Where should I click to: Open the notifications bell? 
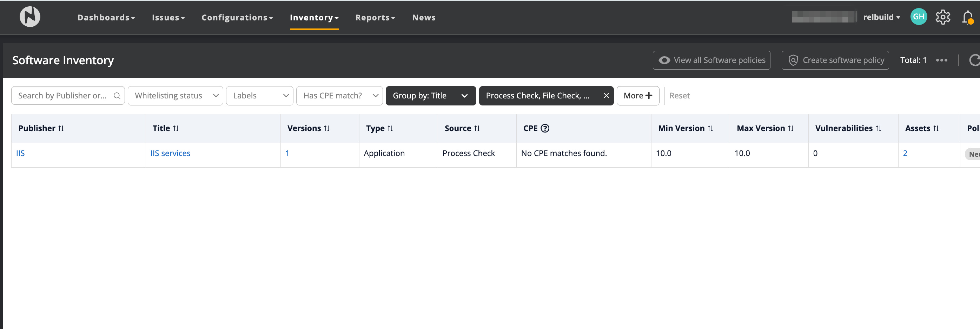pos(967,18)
